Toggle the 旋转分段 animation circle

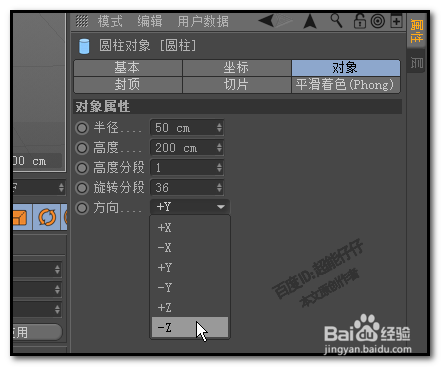point(82,188)
